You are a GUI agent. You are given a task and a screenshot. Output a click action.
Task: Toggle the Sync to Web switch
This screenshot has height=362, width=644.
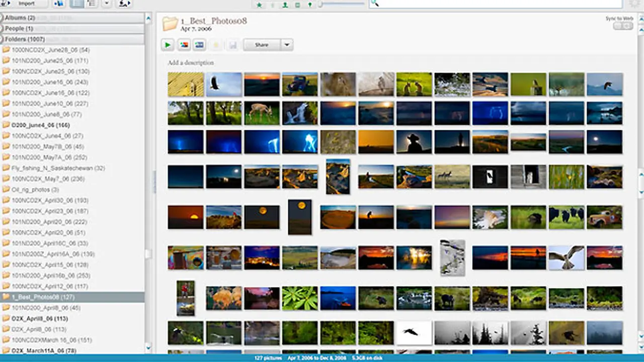(x=622, y=26)
